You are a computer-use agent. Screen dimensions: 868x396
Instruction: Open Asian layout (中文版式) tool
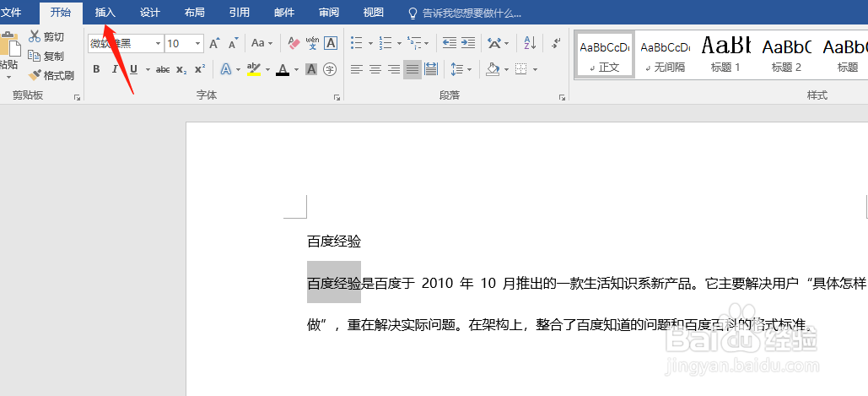coord(494,43)
